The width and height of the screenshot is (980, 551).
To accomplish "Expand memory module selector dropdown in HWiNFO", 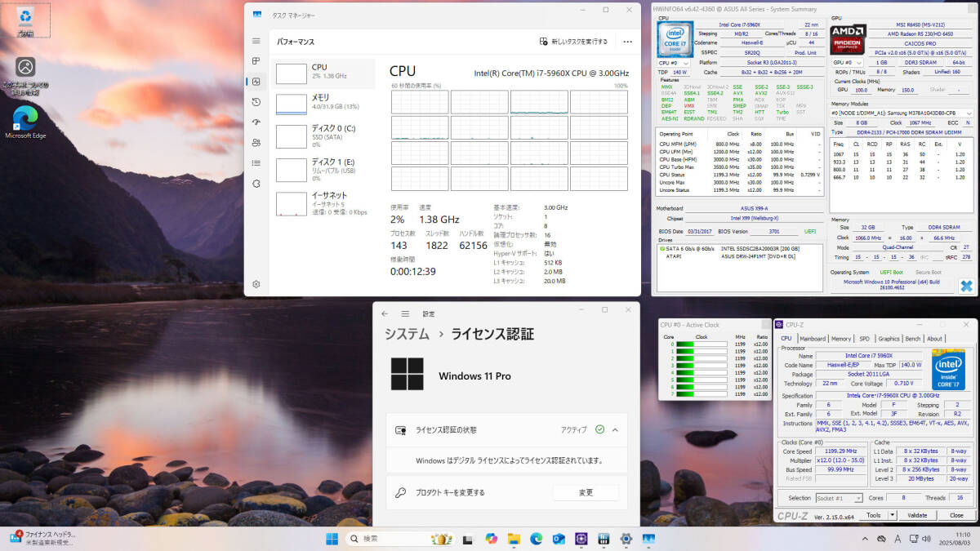I will coord(969,113).
